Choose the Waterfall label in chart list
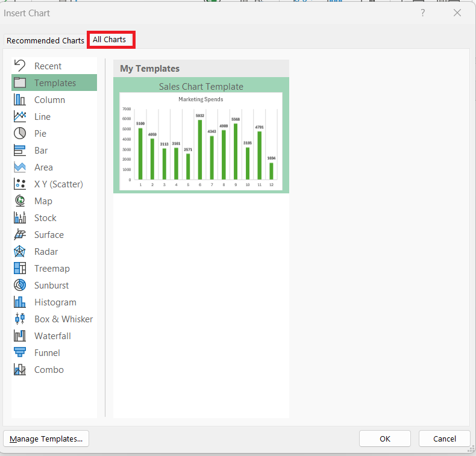Image resolution: width=476 pixels, height=456 pixels. tap(53, 336)
